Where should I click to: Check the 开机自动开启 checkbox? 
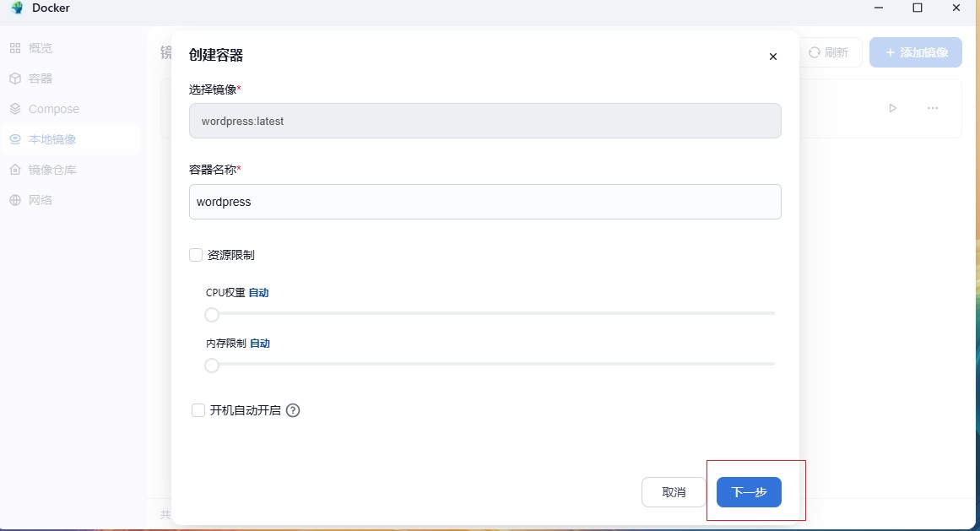(198, 410)
